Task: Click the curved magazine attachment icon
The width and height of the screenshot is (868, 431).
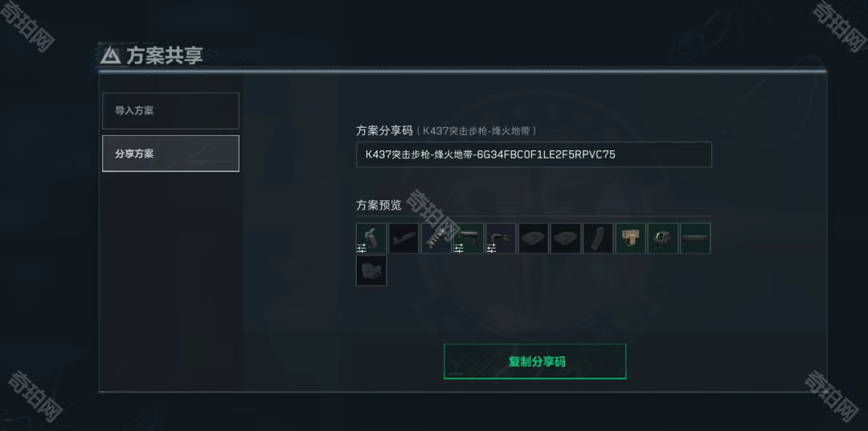Action: coord(599,238)
